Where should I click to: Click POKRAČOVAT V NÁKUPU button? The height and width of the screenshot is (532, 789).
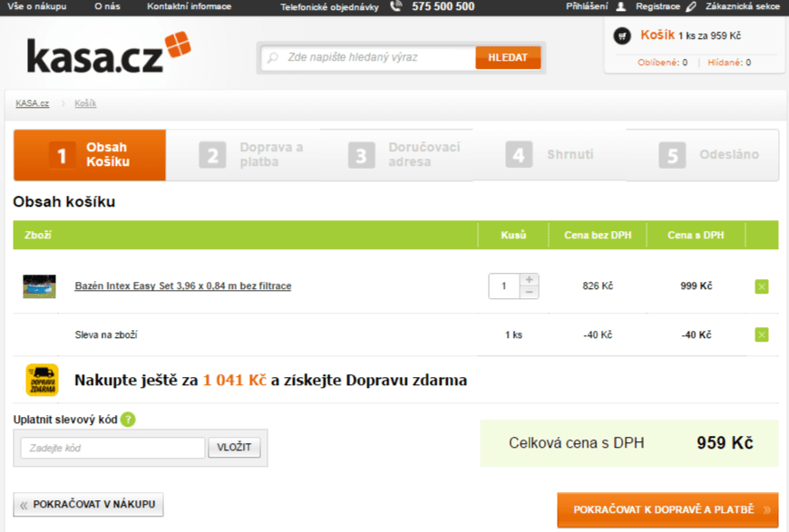(x=88, y=504)
